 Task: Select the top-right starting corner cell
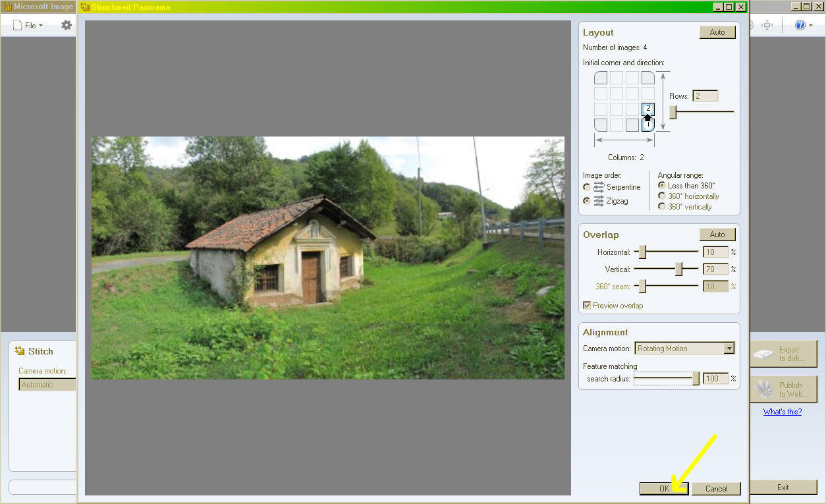click(648, 78)
